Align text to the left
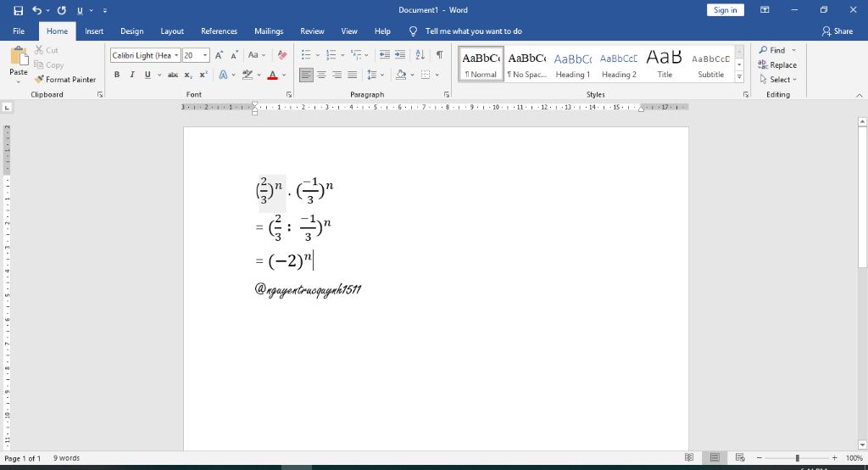The width and height of the screenshot is (868, 470). (x=306, y=75)
